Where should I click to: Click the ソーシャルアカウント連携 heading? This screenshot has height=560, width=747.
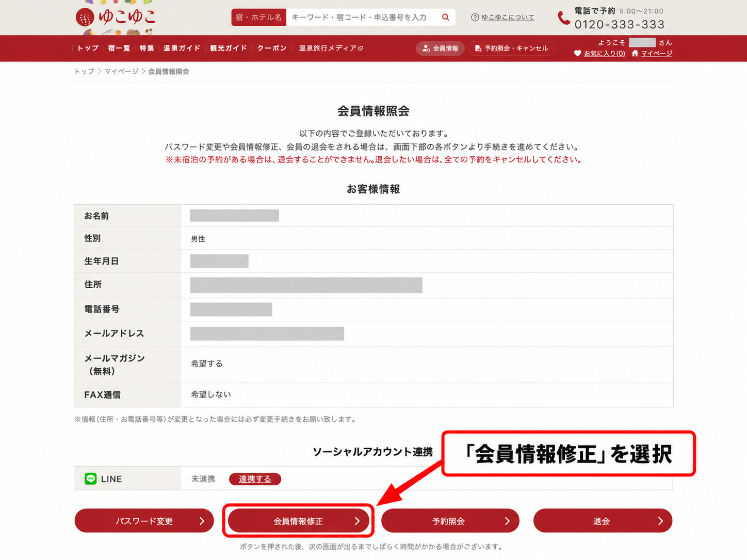tap(373, 452)
